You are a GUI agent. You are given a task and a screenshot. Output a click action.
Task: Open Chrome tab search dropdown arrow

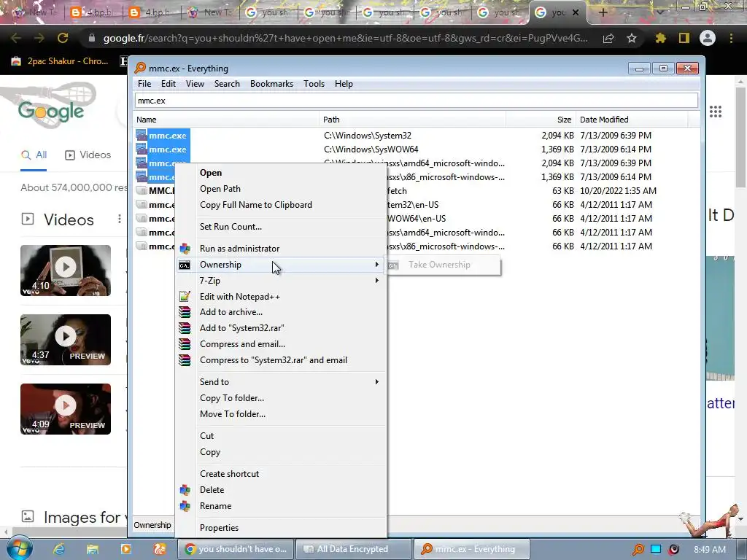(x=659, y=12)
